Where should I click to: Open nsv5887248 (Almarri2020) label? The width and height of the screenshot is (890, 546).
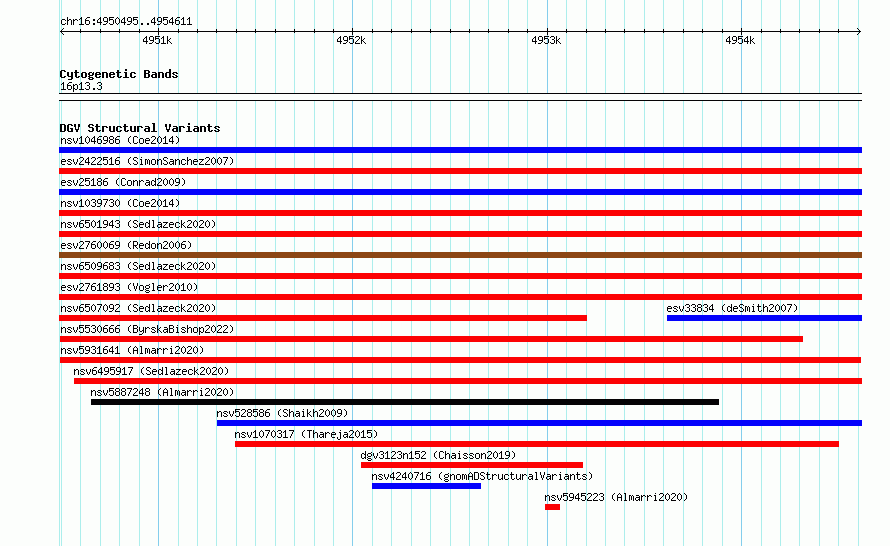[x=162, y=392]
